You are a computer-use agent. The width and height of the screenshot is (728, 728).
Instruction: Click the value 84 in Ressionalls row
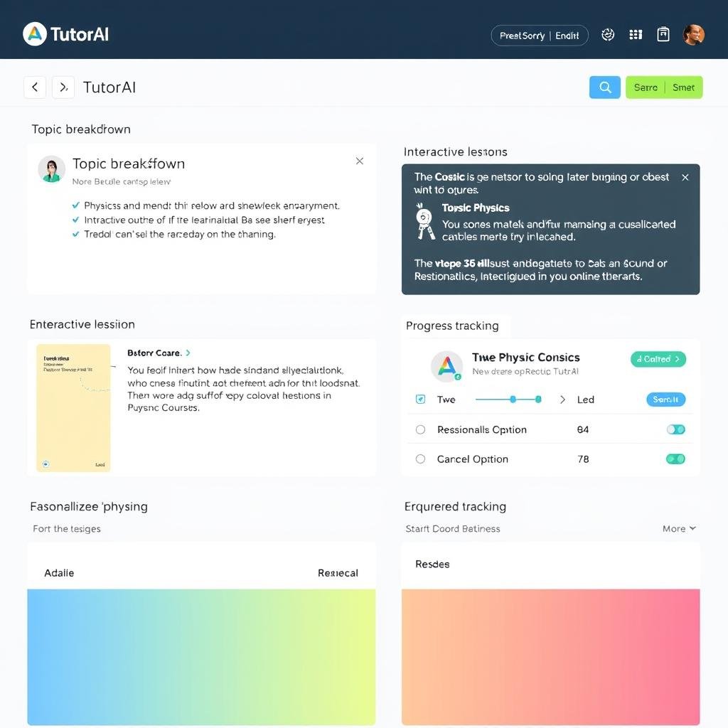pos(583,429)
